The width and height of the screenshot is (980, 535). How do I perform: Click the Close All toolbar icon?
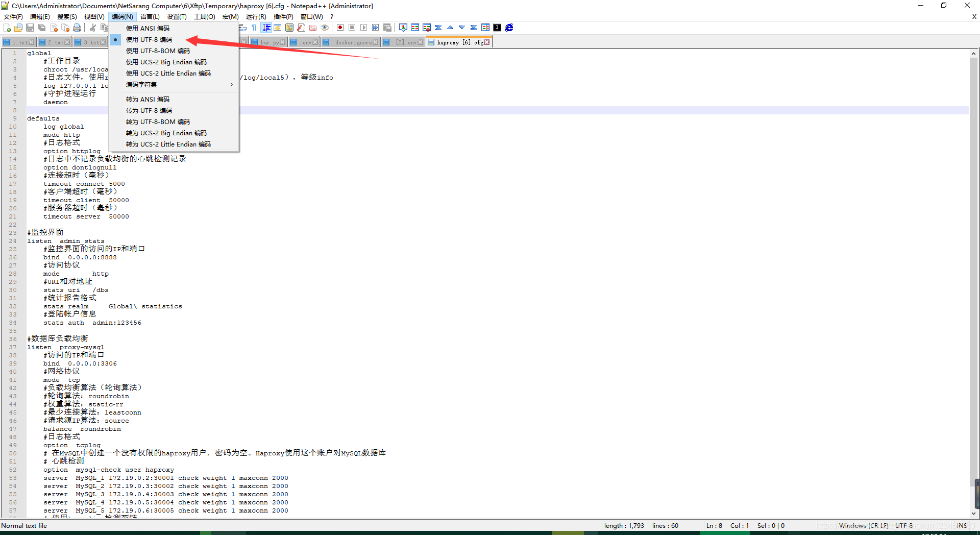(65, 28)
